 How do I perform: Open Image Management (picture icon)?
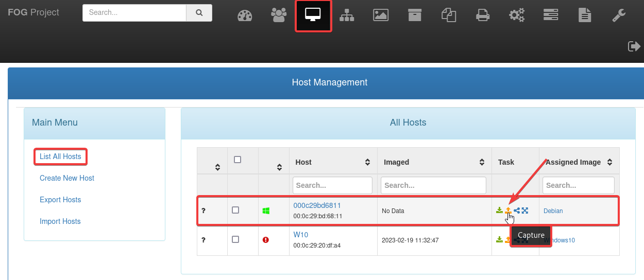tap(381, 15)
